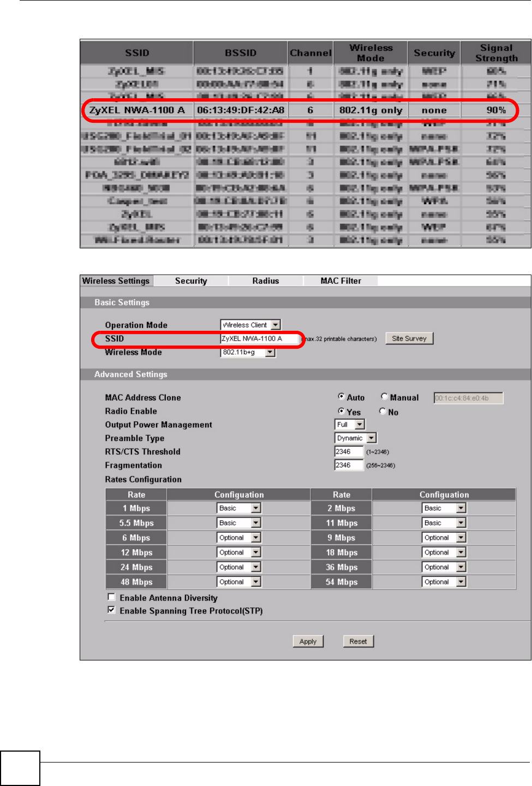Open the 5.5 Mbps configuration dropdown
Screen dimensions: 532x786
pos(239,523)
